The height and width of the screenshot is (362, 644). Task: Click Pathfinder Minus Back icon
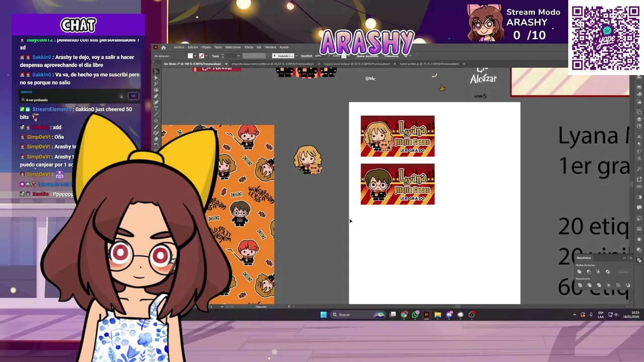[x=628, y=285]
